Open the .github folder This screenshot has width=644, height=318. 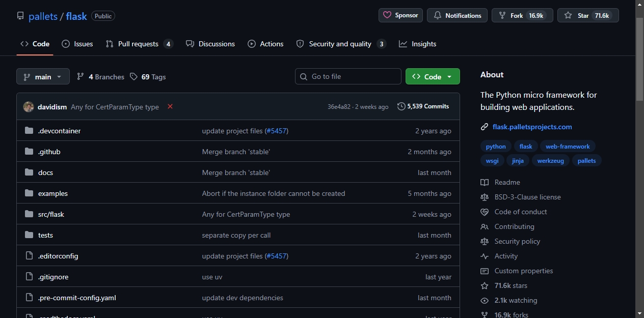point(49,152)
